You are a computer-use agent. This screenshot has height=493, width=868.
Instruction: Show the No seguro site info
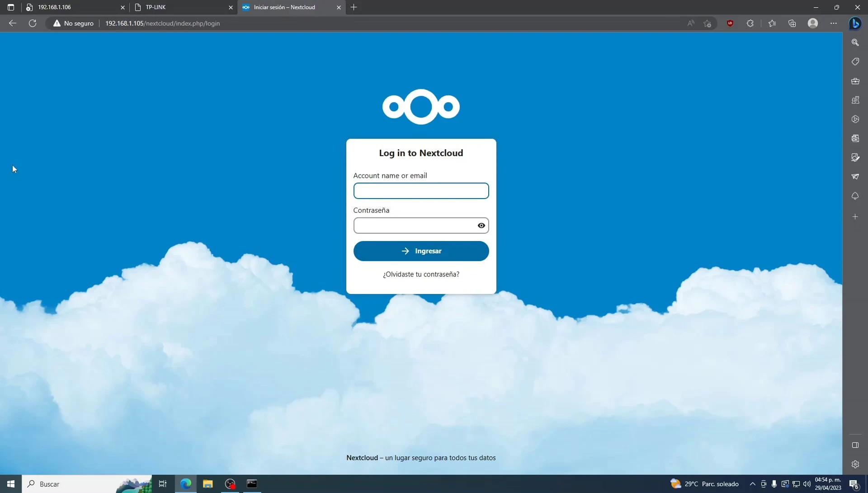pos(73,23)
